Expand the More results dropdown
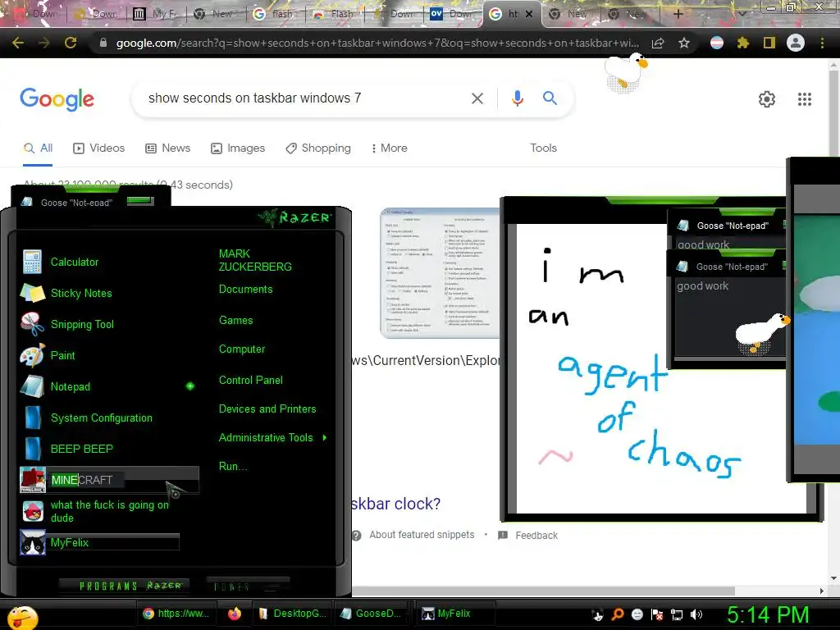The width and height of the screenshot is (840, 630). click(390, 148)
